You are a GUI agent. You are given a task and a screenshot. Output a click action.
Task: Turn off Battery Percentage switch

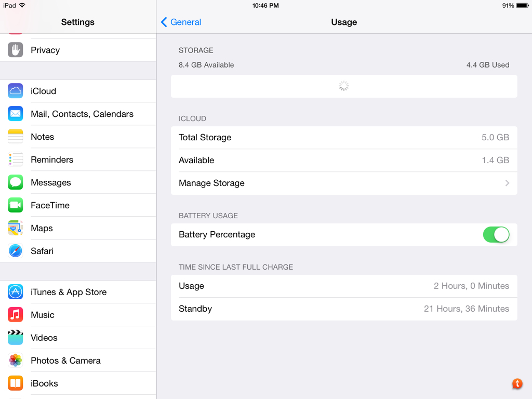[496, 234]
